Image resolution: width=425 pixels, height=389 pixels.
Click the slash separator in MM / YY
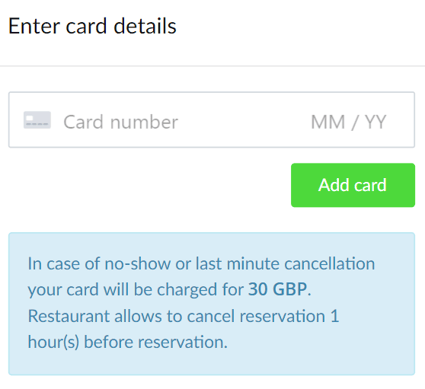pos(355,122)
